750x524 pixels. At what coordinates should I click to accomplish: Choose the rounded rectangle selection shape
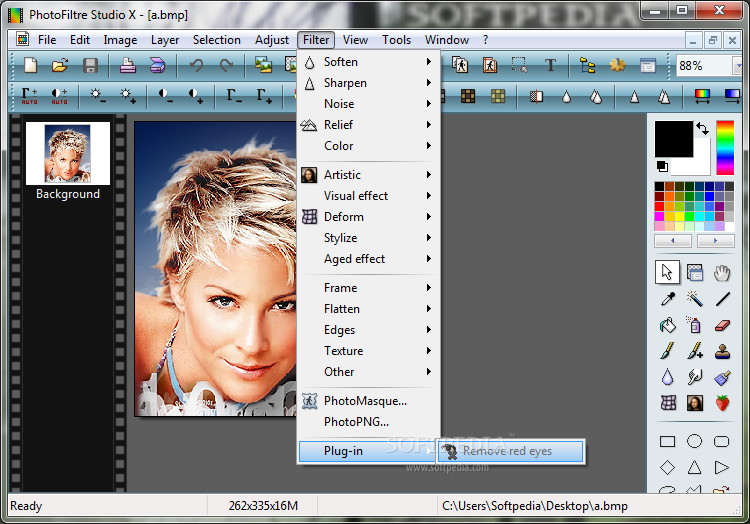click(721, 441)
